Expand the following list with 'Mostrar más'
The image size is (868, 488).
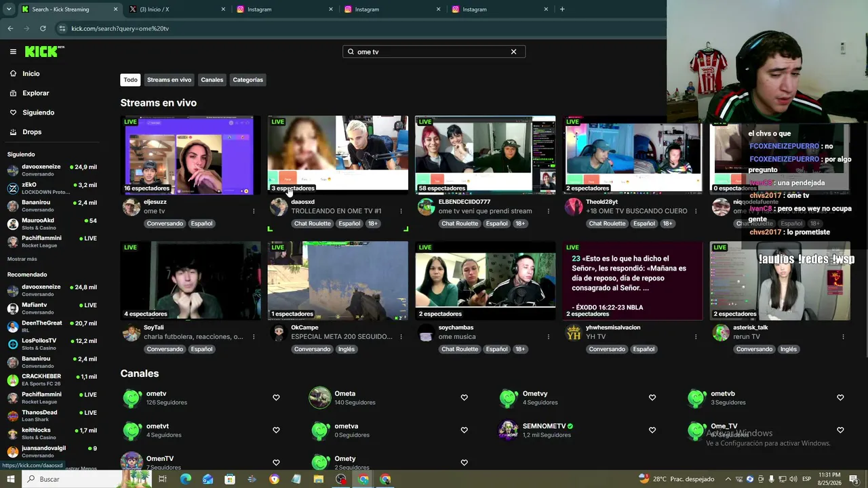(22, 259)
